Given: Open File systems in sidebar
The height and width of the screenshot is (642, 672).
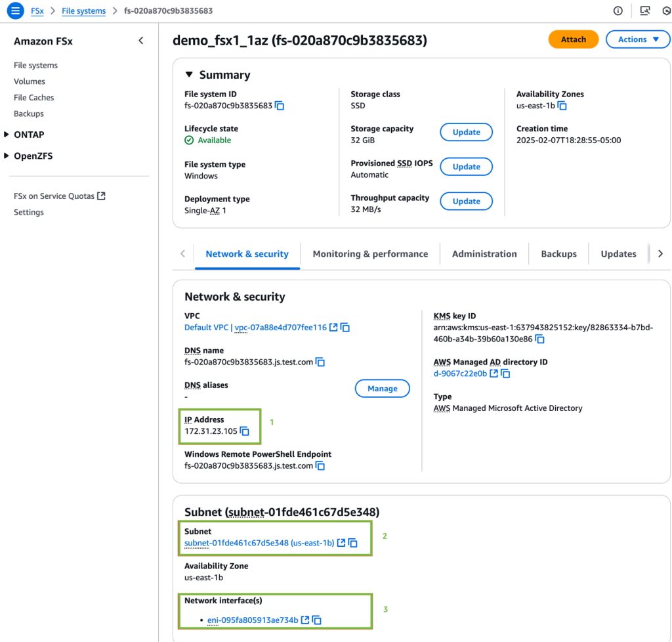Looking at the screenshot, I should [x=35, y=65].
